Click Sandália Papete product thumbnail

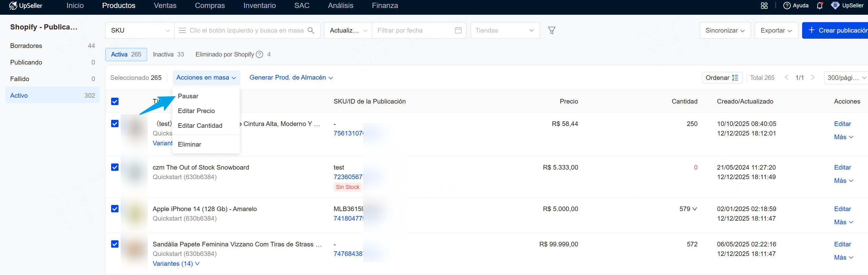click(134, 249)
